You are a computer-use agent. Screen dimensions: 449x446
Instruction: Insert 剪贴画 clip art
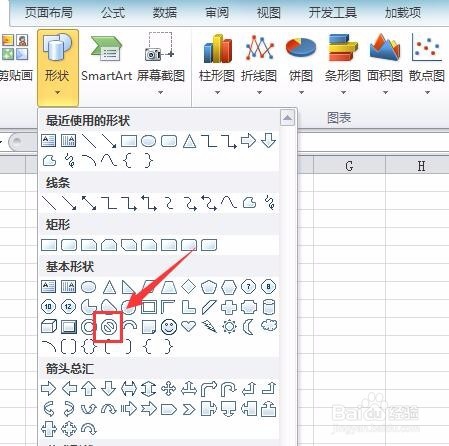pos(15,57)
